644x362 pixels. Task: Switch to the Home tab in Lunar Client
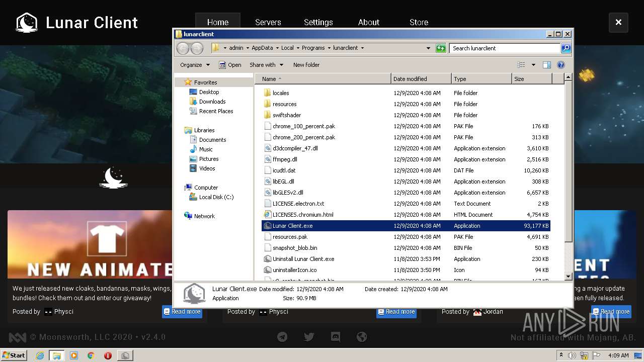[218, 22]
